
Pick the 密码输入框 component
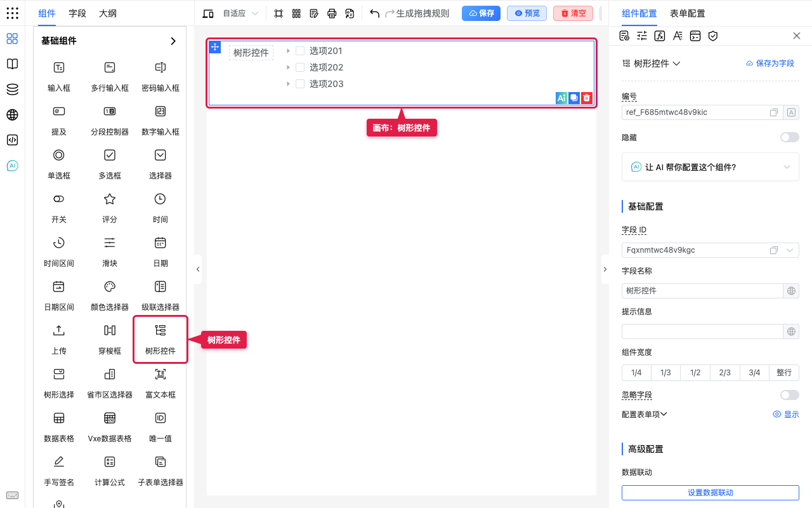pos(160,76)
